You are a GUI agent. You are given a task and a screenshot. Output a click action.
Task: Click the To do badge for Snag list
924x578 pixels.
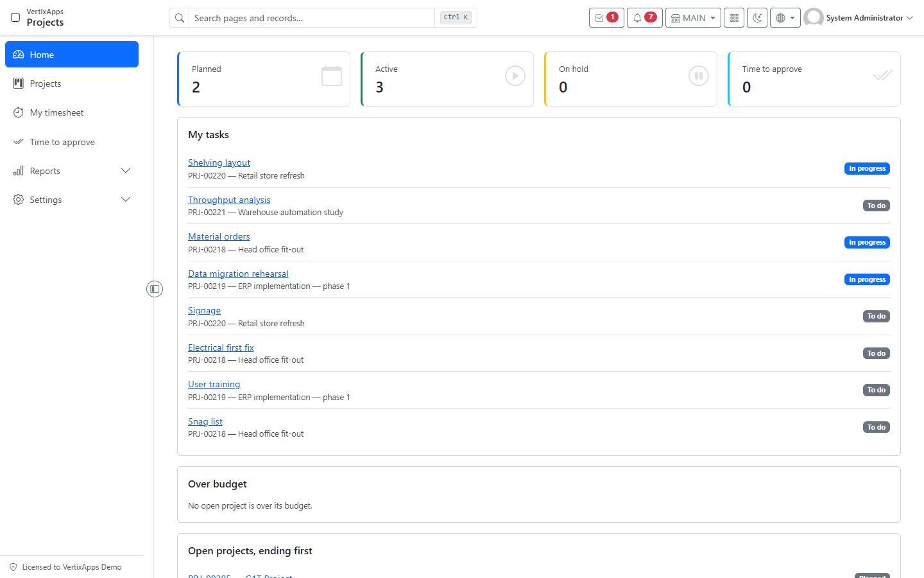pos(877,427)
